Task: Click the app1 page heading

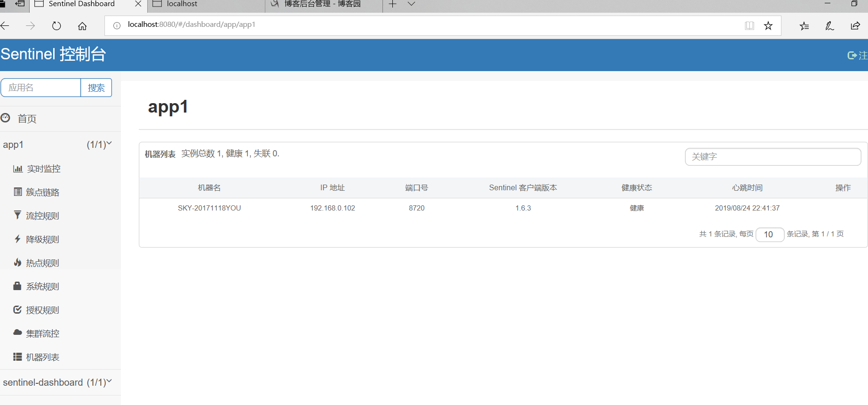Action: [168, 107]
